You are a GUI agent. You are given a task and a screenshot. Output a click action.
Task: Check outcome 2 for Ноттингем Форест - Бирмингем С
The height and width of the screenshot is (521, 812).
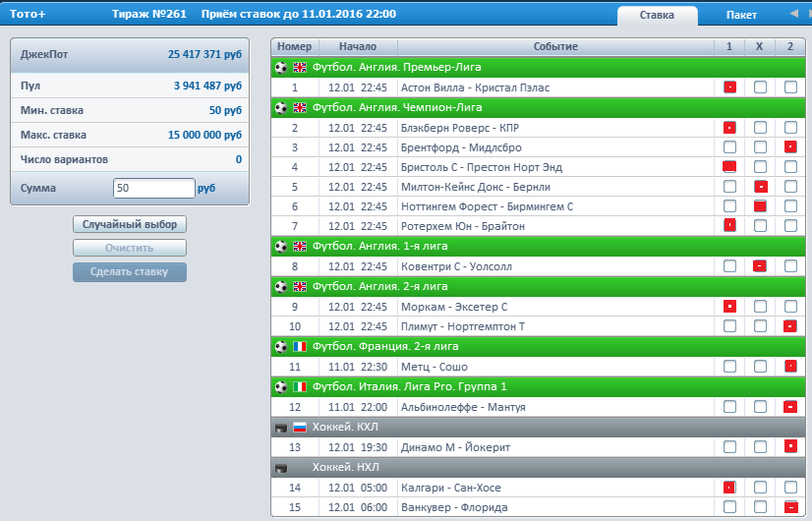pyautogui.click(x=790, y=206)
